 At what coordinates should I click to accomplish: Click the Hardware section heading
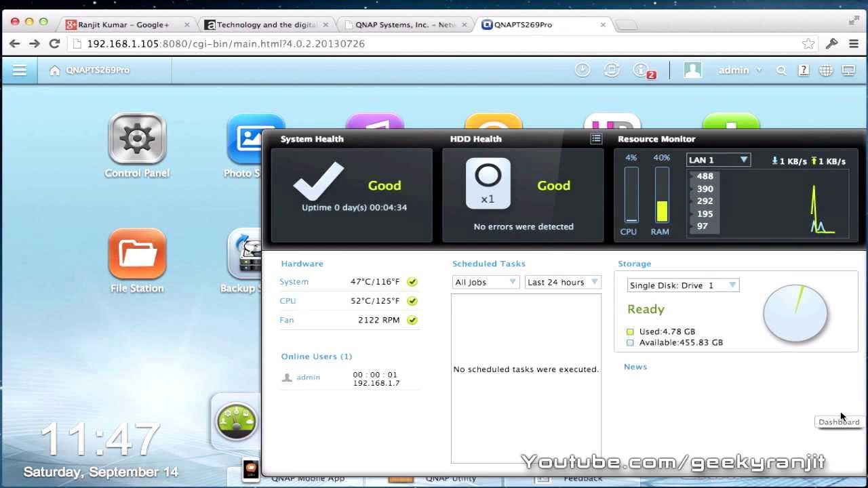coord(302,264)
